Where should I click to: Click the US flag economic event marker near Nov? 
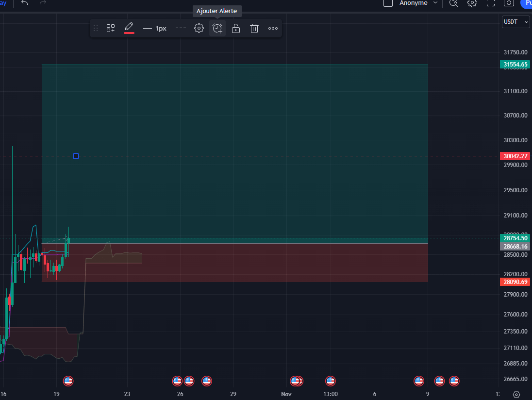tap(296, 381)
